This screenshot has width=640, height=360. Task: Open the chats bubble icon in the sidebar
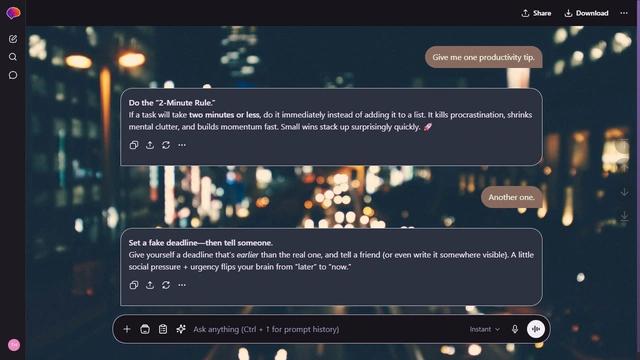[x=13, y=75]
